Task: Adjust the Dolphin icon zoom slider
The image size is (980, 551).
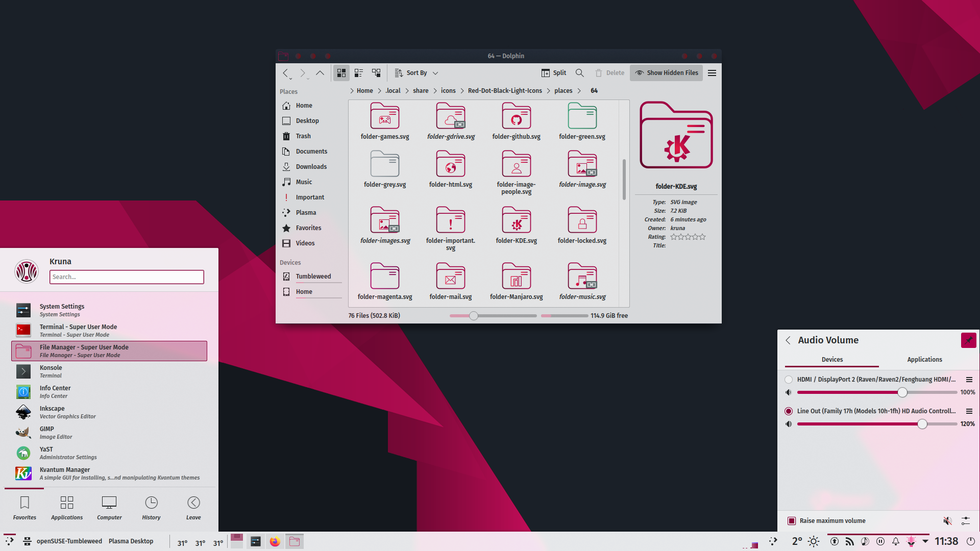Action: (x=493, y=316)
